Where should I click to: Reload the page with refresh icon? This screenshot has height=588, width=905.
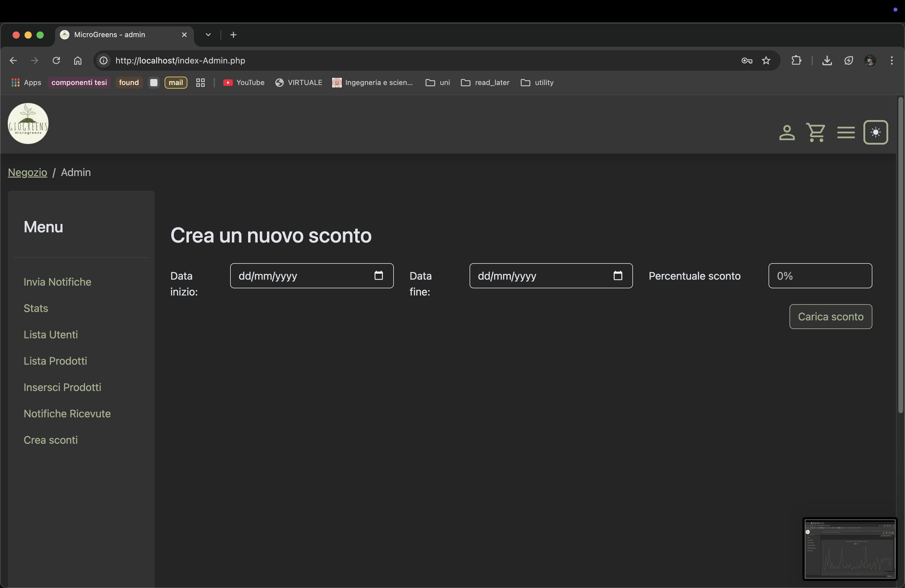pyautogui.click(x=56, y=60)
